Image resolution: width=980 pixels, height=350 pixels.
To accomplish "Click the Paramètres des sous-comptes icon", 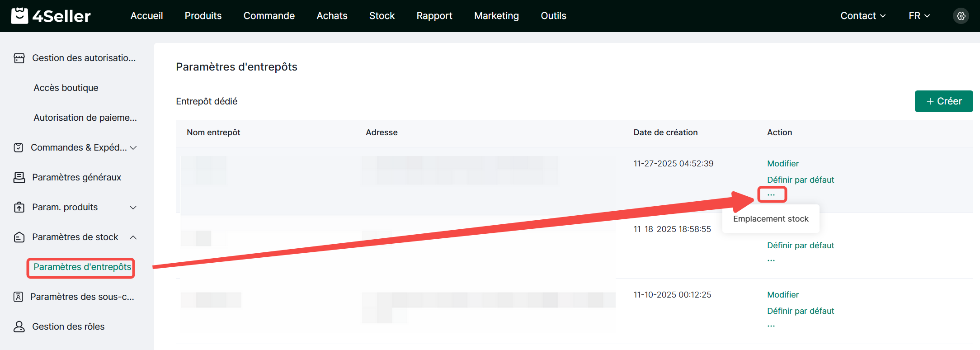I will click(x=19, y=297).
